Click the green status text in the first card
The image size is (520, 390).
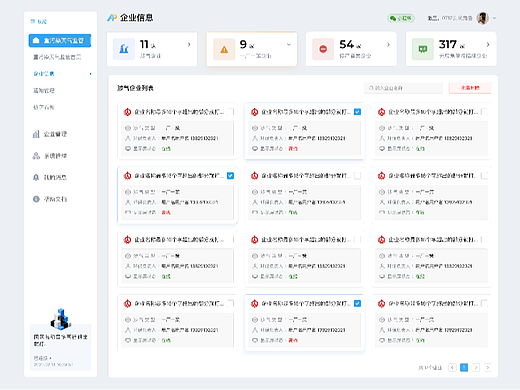click(166, 149)
